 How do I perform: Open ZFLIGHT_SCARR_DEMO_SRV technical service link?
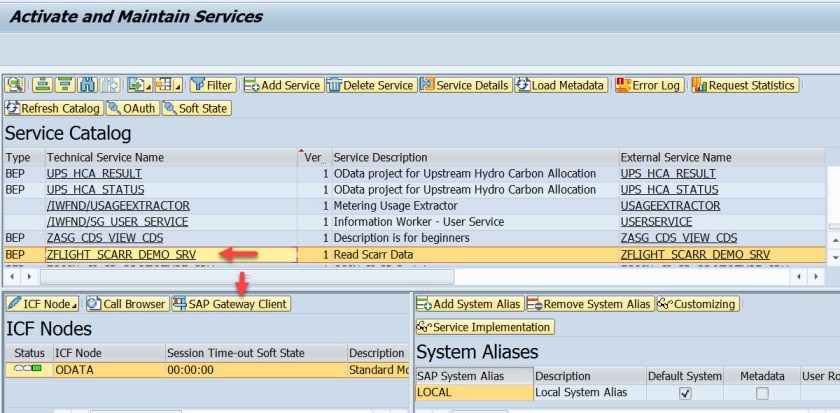pos(121,254)
